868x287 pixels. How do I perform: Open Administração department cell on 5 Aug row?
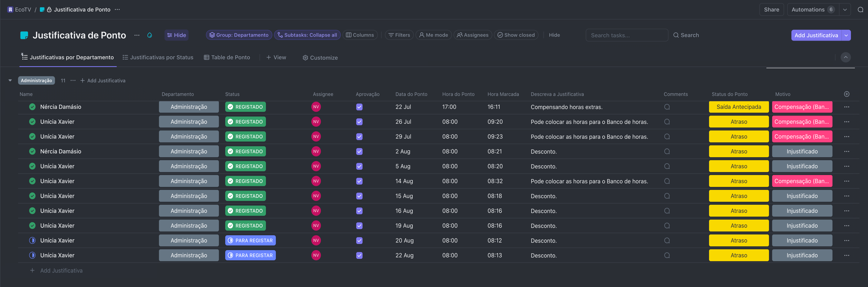pyautogui.click(x=189, y=166)
